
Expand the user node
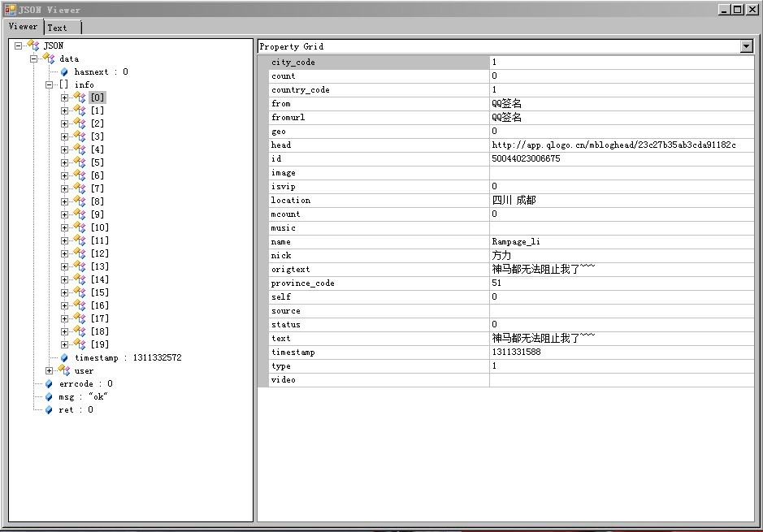(49, 370)
